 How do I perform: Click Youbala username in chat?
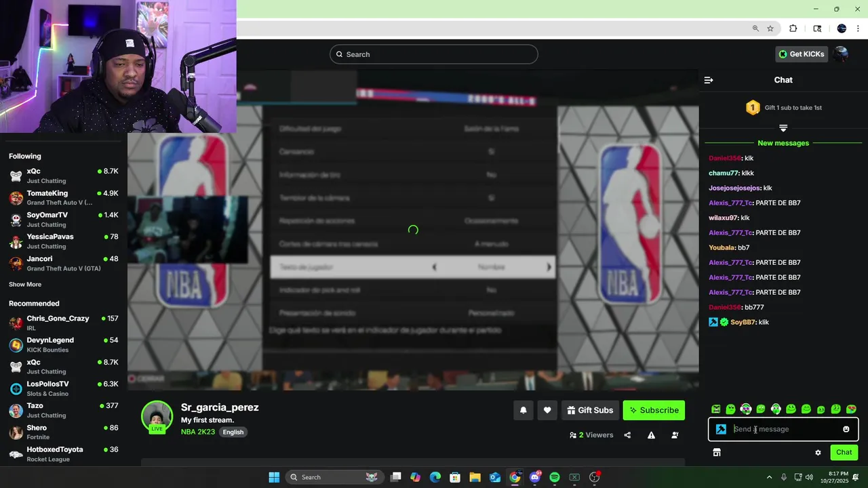coord(722,247)
